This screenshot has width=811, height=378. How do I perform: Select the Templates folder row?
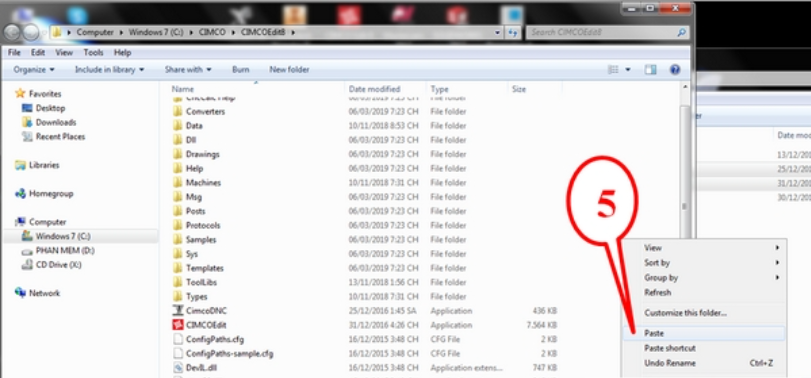[365, 268]
